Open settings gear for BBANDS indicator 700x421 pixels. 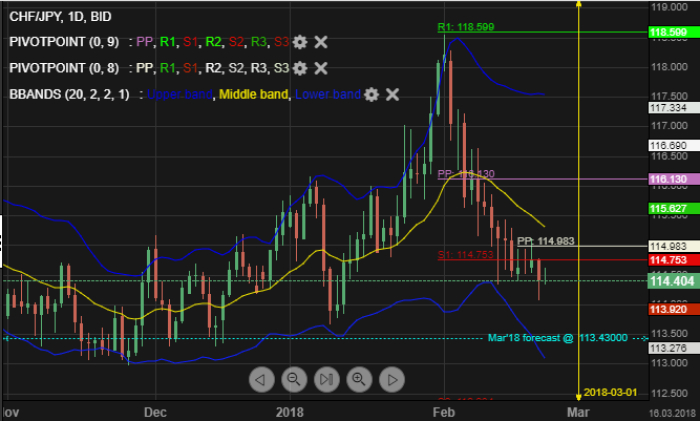pos(371,94)
